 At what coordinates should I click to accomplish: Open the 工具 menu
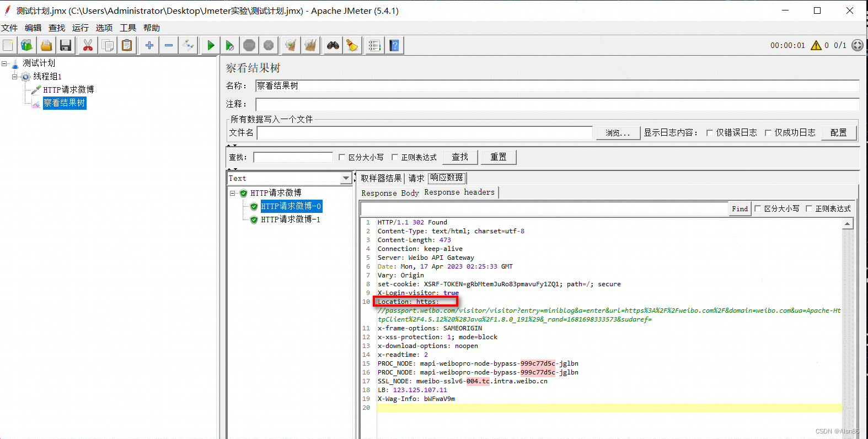[x=128, y=28]
